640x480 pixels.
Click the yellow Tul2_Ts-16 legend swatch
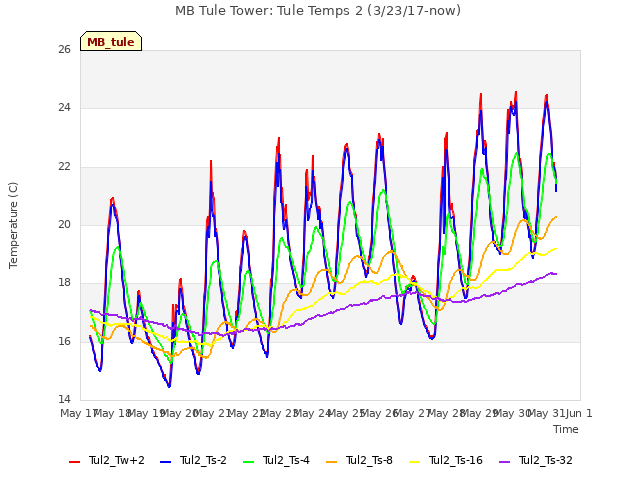415,461
